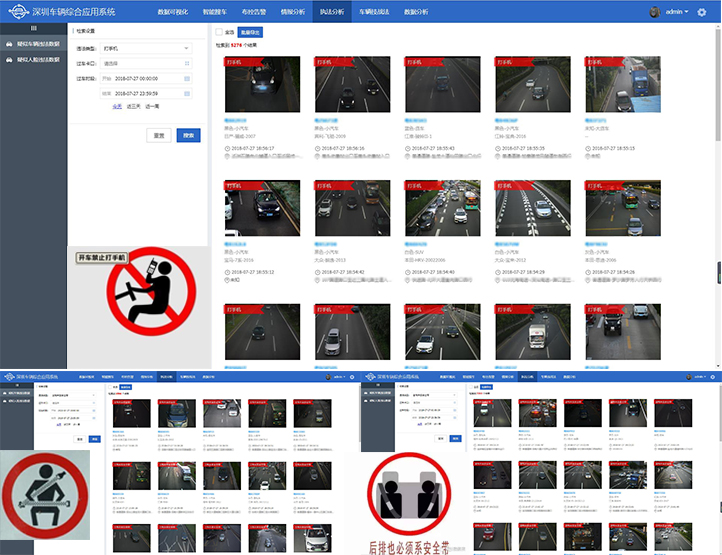Tick the 全选 select-all checkbox

pyautogui.click(x=219, y=32)
